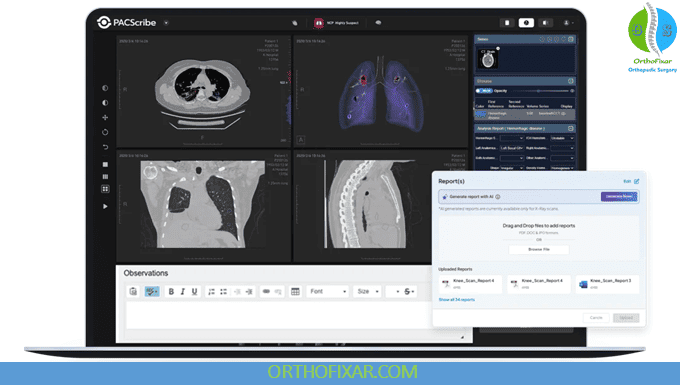The image size is (680, 385).
Task: Open the Left Basal Gan dropdown
Action: pos(512,148)
